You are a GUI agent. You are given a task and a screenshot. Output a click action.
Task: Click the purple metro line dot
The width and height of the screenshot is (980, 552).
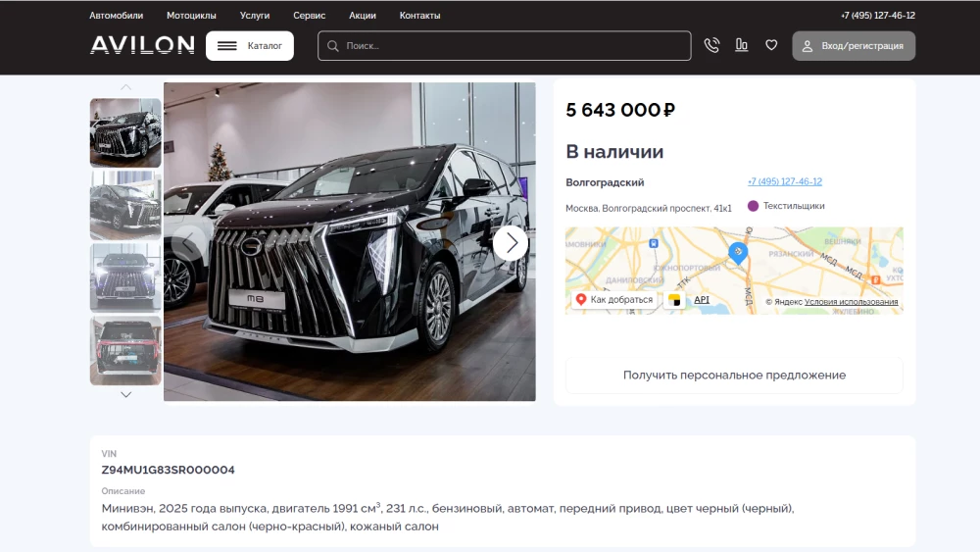[753, 206]
